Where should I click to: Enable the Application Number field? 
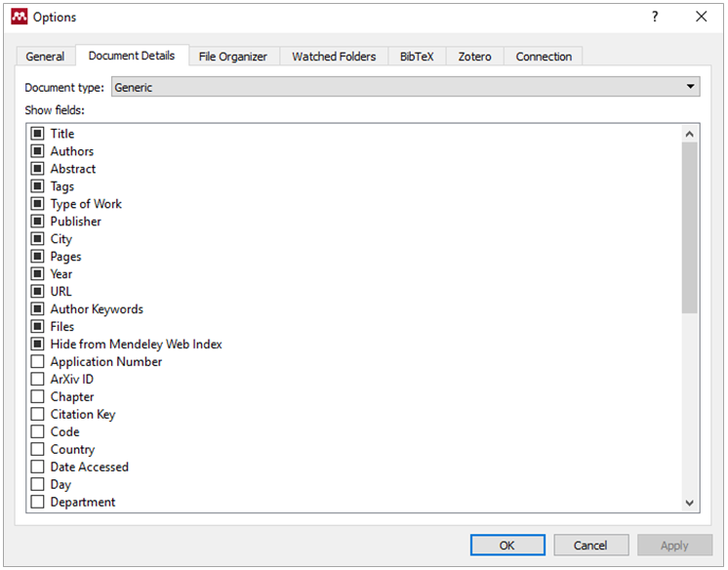[x=37, y=361]
